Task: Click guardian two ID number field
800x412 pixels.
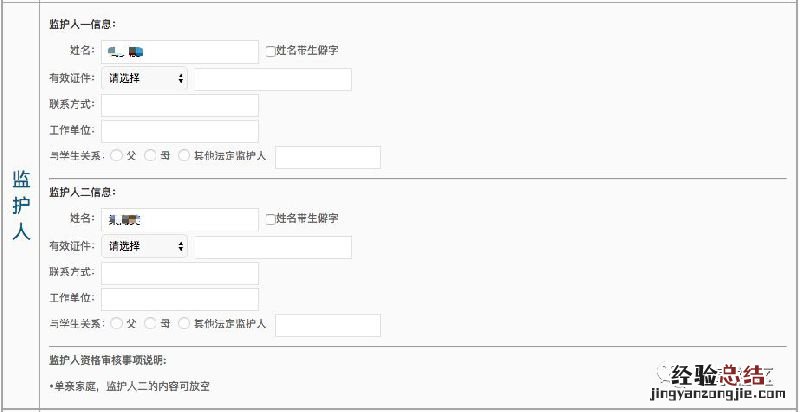Action: (273, 247)
